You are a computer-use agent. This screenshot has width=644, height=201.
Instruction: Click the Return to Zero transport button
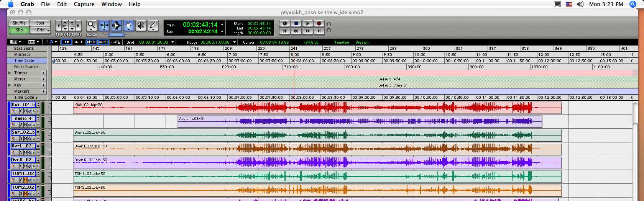tap(284, 31)
